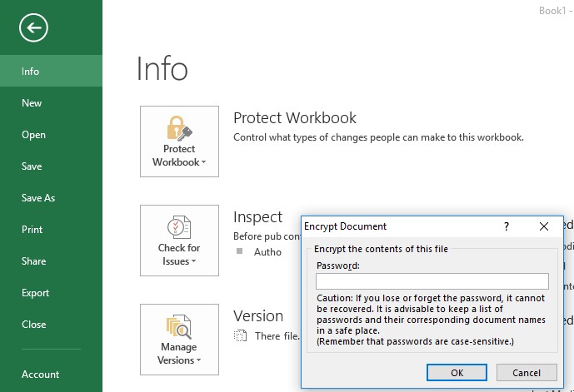574x392 pixels.
Task: Click the back arrow circle icon
Action: pos(34,28)
